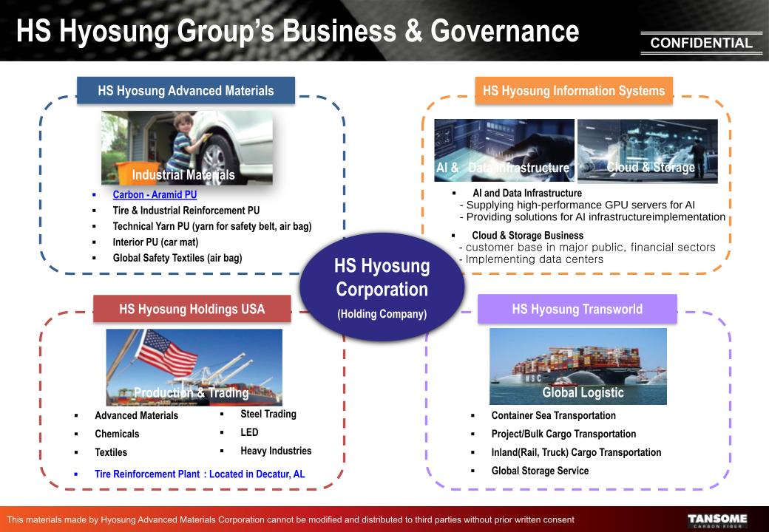This screenshot has width=769, height=532.
Task: Select the HS Hyosung Holdings USA label
Action: click(192, 309)
